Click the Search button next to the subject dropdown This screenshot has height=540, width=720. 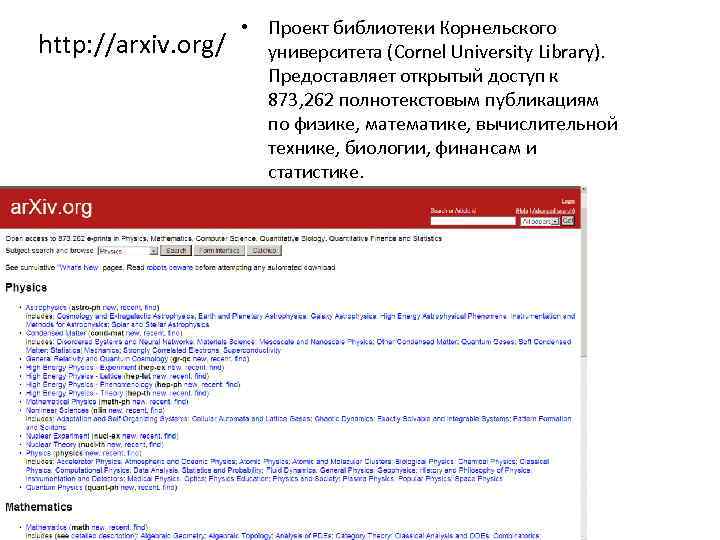pos(175,251)
